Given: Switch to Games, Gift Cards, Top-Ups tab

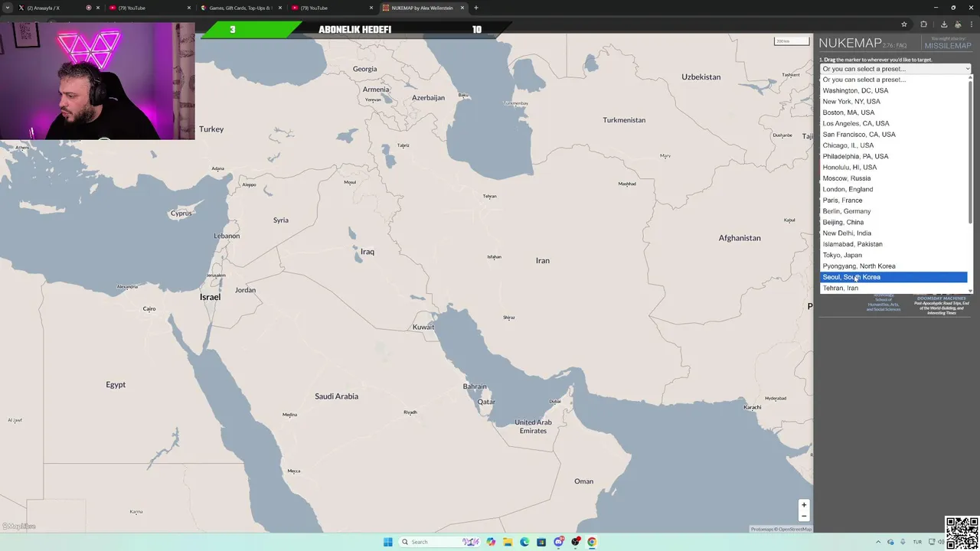Looking at the screenshot, I should pos(240,8).
